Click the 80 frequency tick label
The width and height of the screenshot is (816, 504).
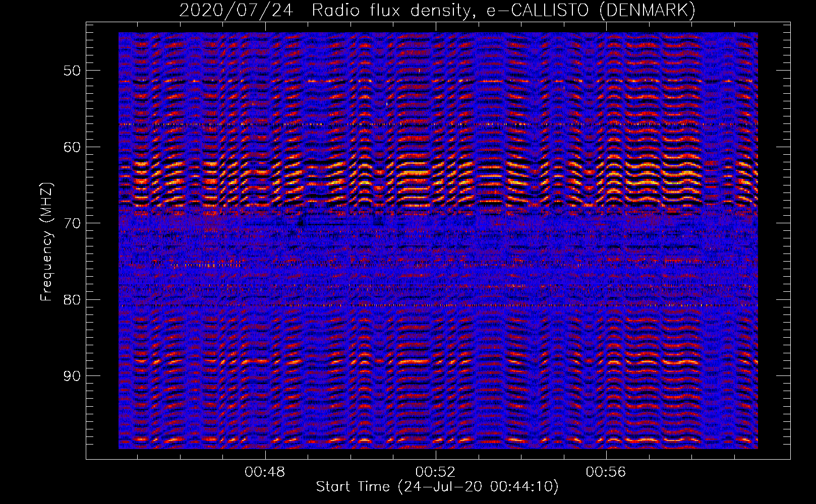point(72,299)
